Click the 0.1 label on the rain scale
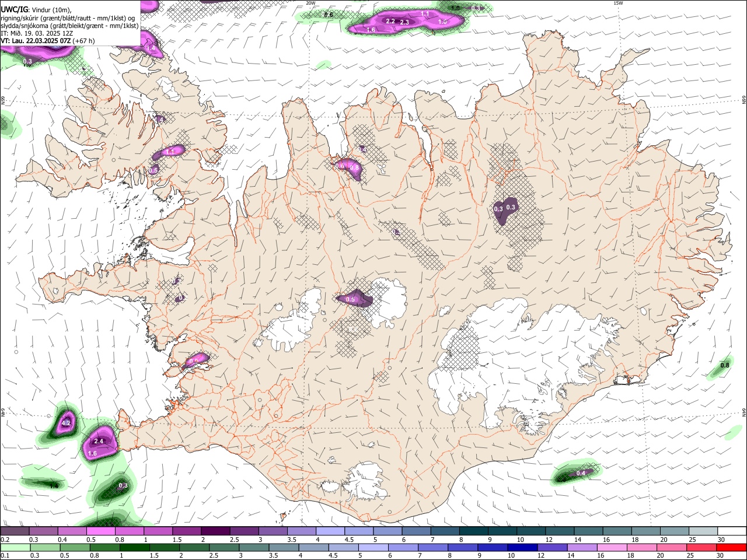The width and height of the screenshot is (747, 560). (5, 556)
